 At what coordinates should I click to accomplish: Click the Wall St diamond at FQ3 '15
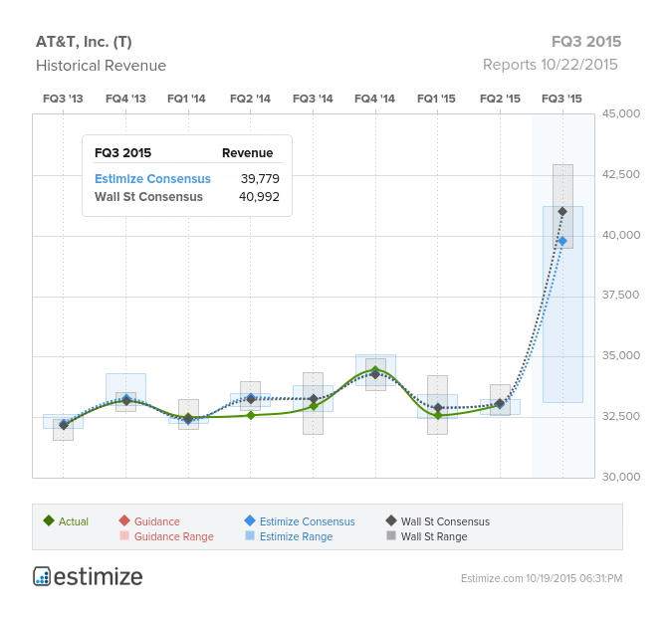pyautogui.click(x=562, y=212)
